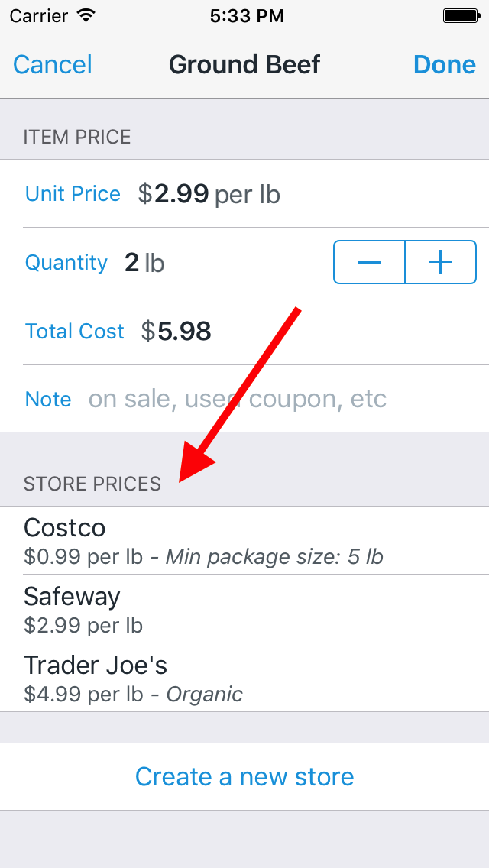Tap the minus button for Quantity
Screen dimensions: 489x868
click(369, 262)
